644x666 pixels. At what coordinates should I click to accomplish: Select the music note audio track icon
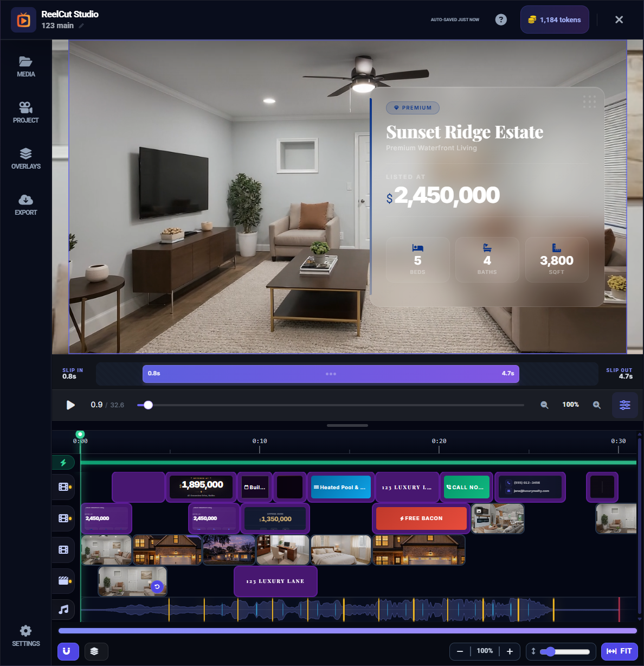(63, 610)
